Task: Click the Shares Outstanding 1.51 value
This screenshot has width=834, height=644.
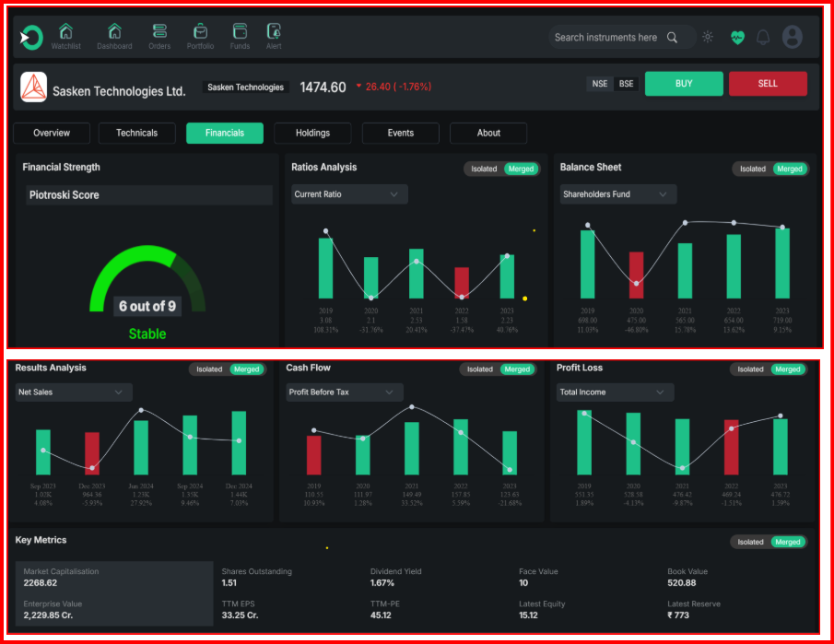Action: (229, 583)
